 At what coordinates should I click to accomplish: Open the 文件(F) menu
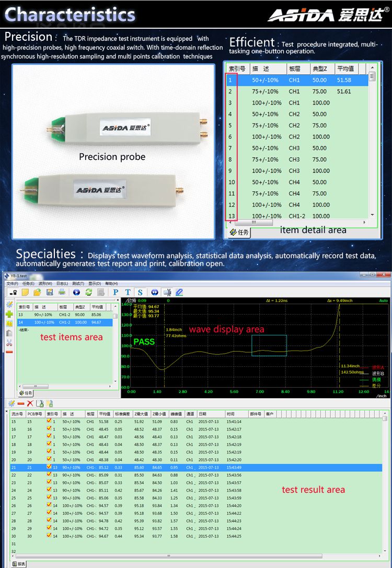pyautogui.click(x=13, y=283)
